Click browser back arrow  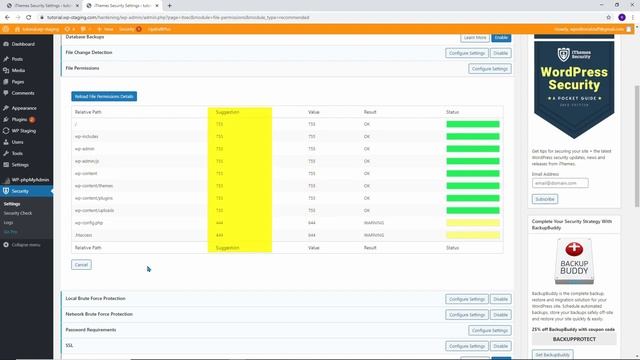coord(7,18)
